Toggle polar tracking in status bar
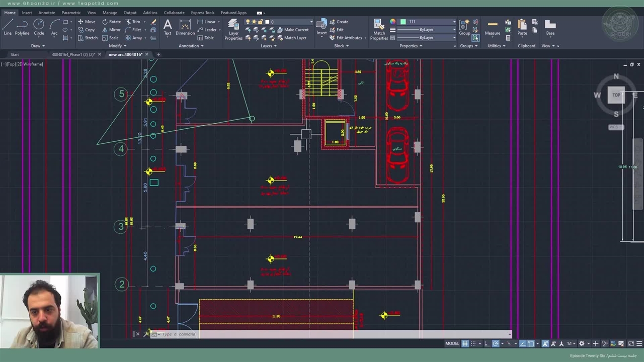Screen dimensions: 644x362 pyautogui.click(x=496, y=343)
